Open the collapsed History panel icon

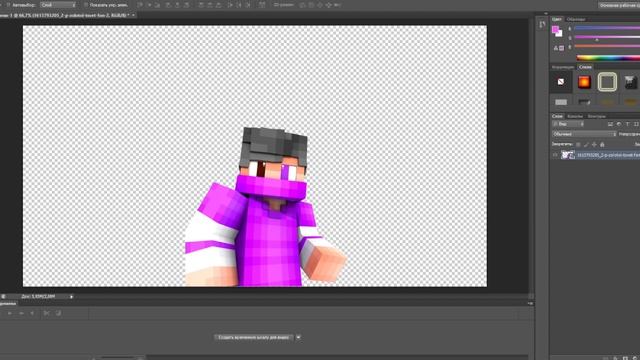point(542,24)
